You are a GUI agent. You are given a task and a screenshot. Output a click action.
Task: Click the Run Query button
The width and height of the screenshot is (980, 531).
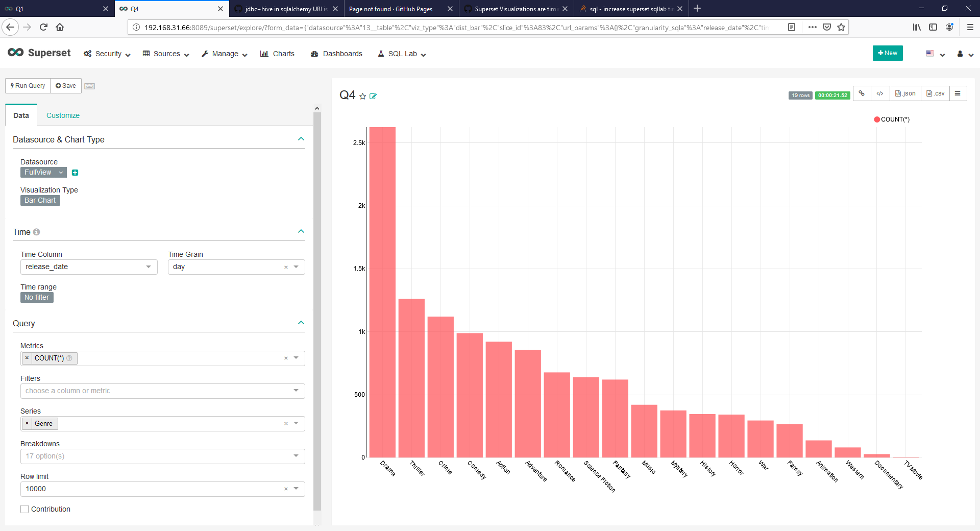click(x=28, y=86)
